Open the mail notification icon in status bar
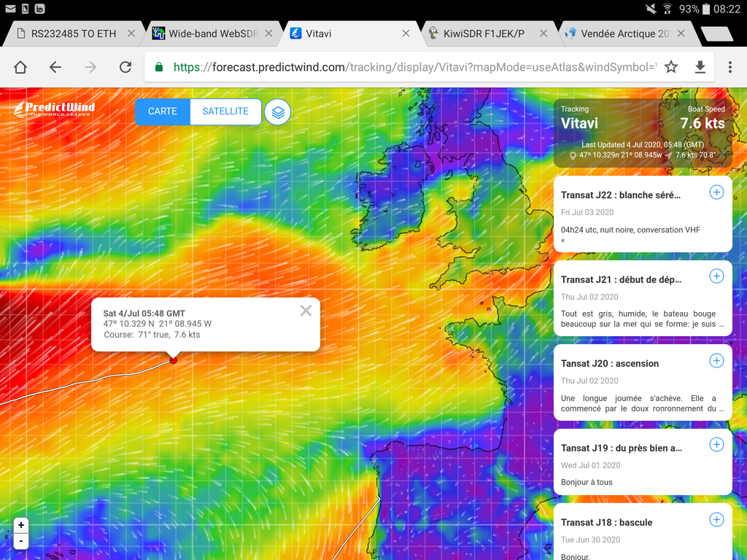 coord(10,9)
